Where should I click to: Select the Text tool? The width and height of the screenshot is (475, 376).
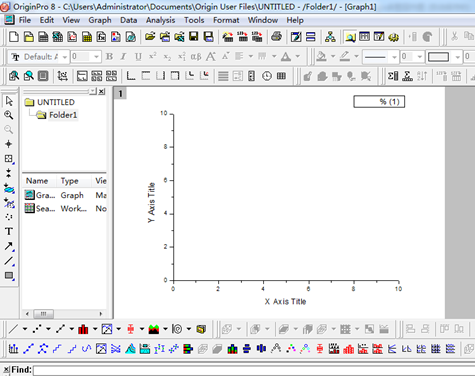(9, 231)
